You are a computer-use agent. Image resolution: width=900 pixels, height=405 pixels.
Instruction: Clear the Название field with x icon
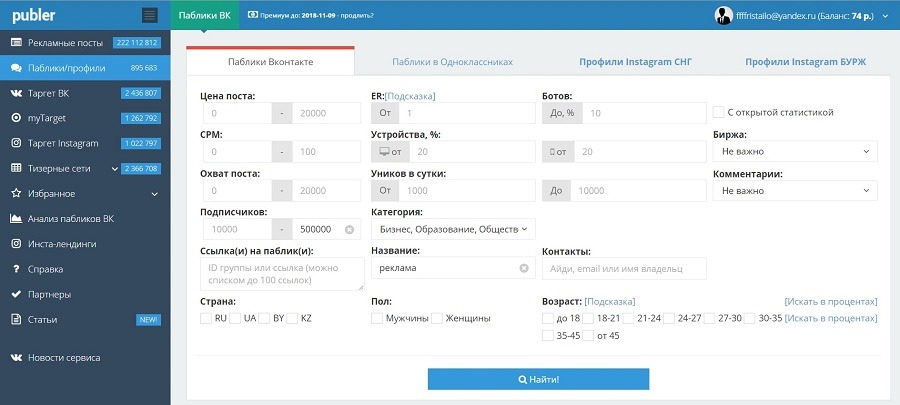point(524,268)
